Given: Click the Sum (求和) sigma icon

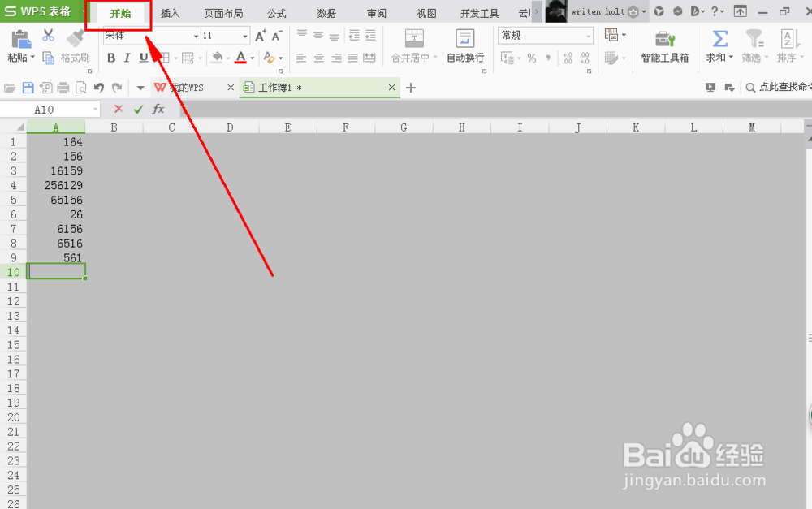Looking at the screenshot, I should click(x=719, y=39).
